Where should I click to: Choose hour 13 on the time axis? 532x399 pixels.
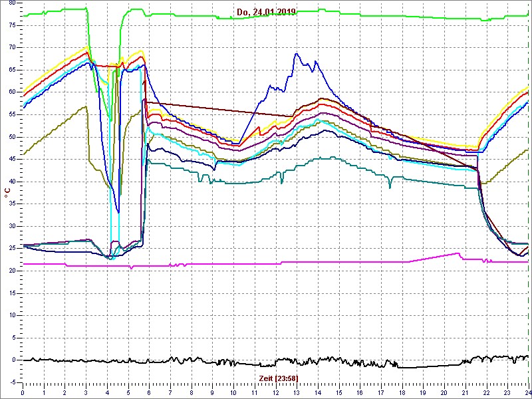[296, 392]
